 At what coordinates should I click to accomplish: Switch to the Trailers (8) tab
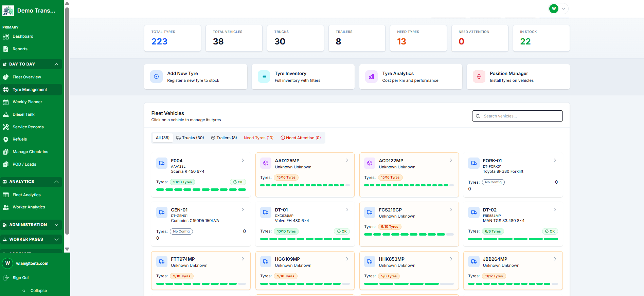224,138
